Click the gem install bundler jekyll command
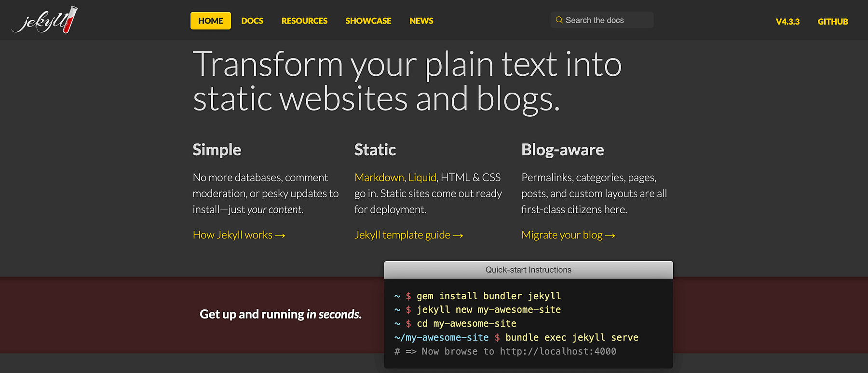This screenshot has width=868, height=373. [x=488, y=296]
